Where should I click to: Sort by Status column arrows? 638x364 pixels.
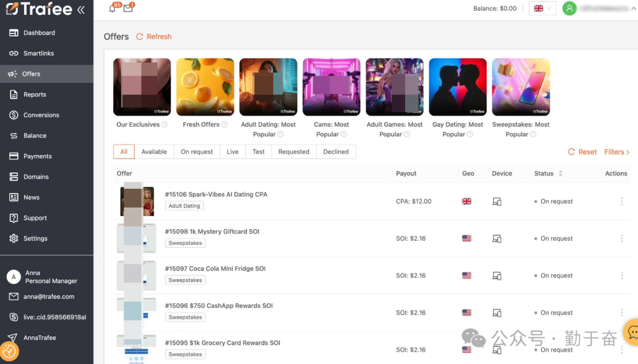(x=560, y=173)
